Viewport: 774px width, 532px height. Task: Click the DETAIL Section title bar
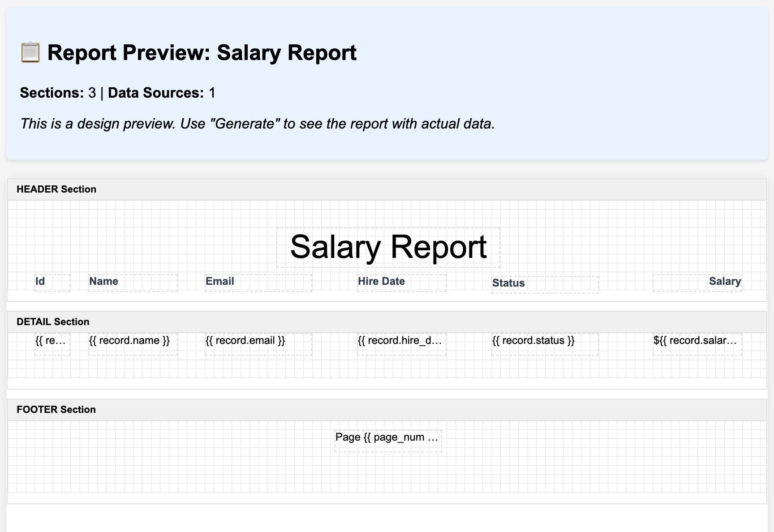point(53,322)
